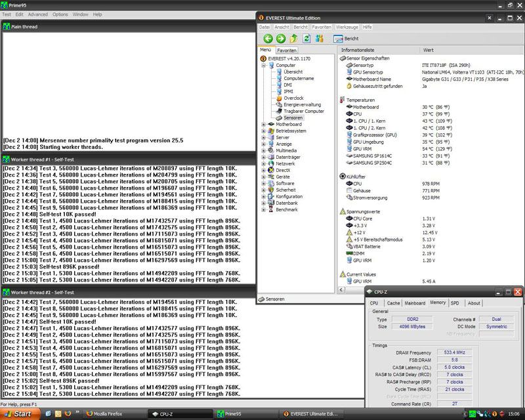
Task: Expand the Datenträger tree node
Action: point(264,157)
